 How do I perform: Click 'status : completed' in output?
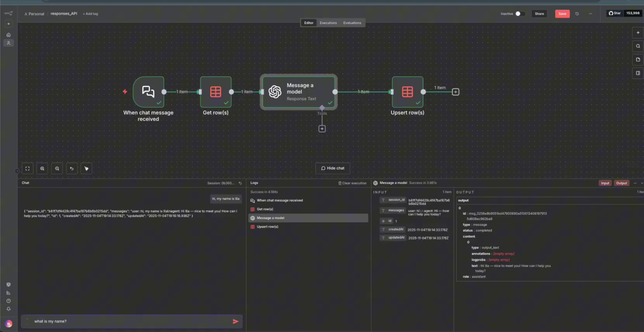(477, 230)
